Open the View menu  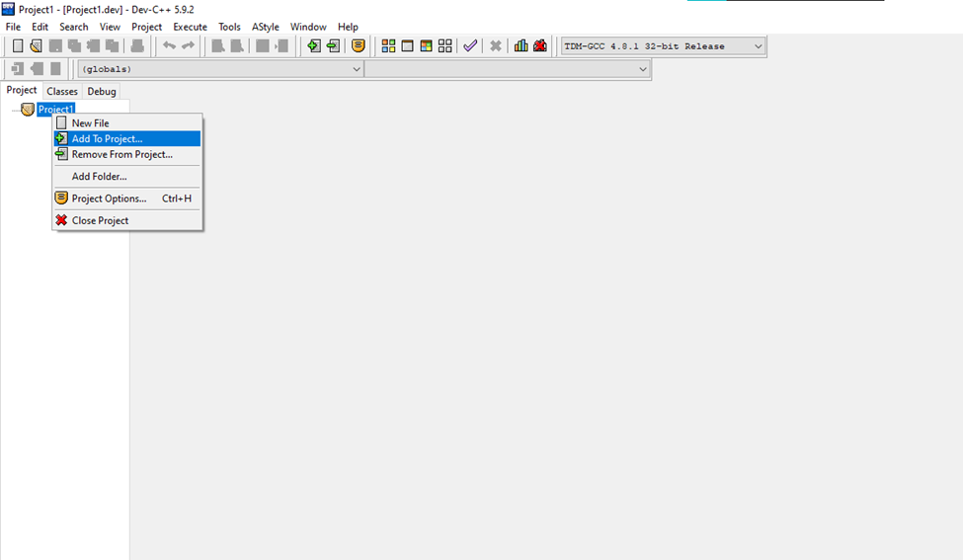[x=110, y=27]
